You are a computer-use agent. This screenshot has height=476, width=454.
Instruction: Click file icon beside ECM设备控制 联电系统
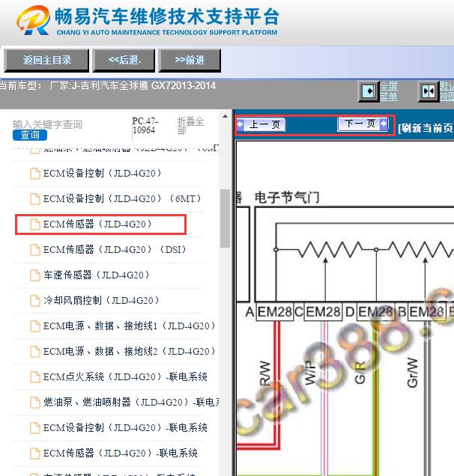point(35,428)
